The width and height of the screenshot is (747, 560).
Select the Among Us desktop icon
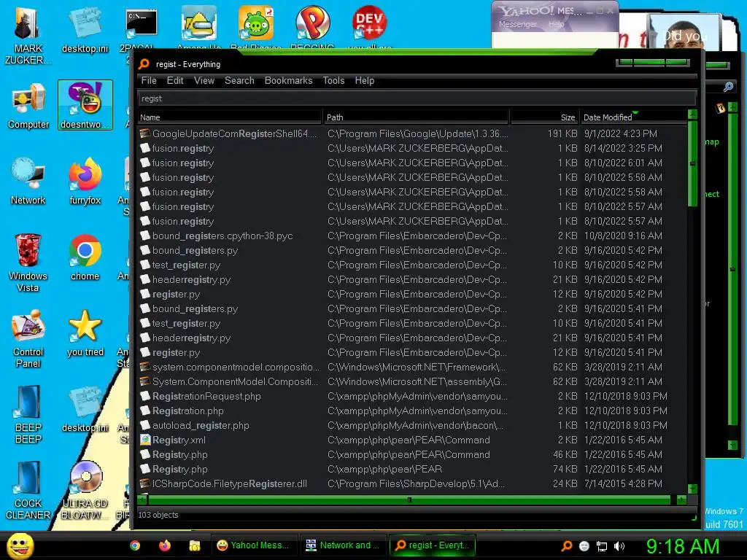pyautogui.click(x=198, y=26)
